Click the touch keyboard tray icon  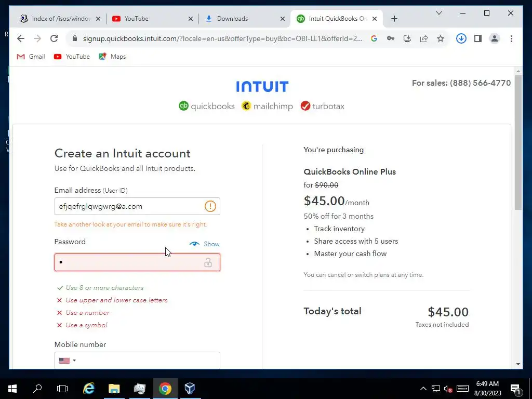pyautogui.click(x=462, y=389)
